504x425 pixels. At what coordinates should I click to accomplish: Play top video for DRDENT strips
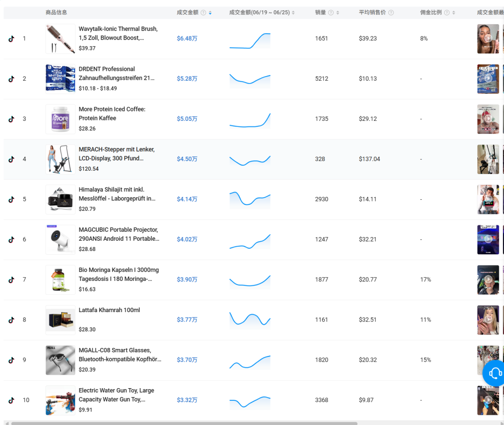pos(488,79)
